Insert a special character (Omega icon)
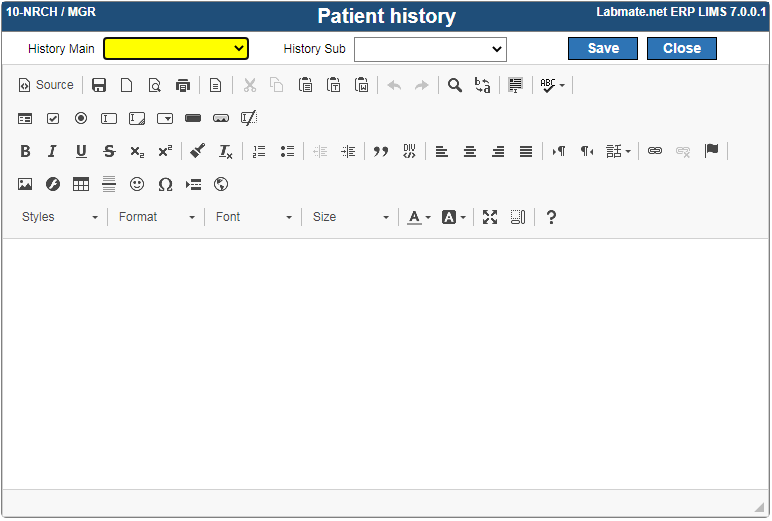This screenshot has height=521, width=772. pos(166,184)
